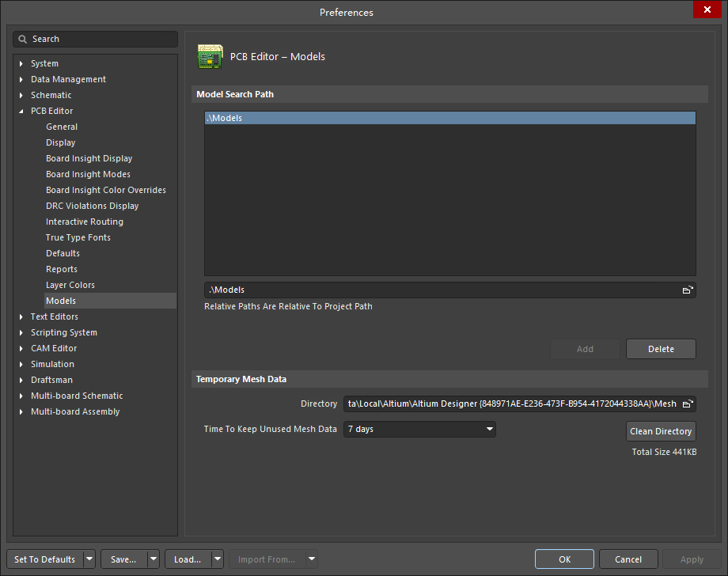Click the PCB Editor board icon

tap(210, 57)
